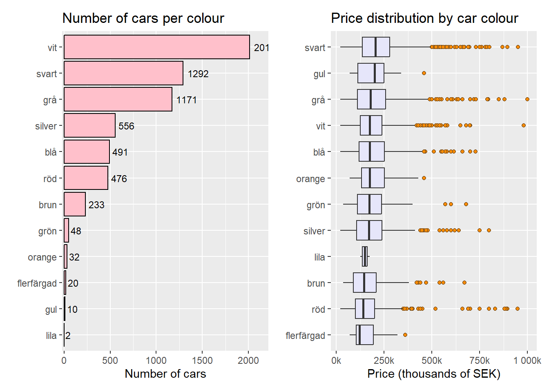Click the svart boxplot box

click(376, 47)
